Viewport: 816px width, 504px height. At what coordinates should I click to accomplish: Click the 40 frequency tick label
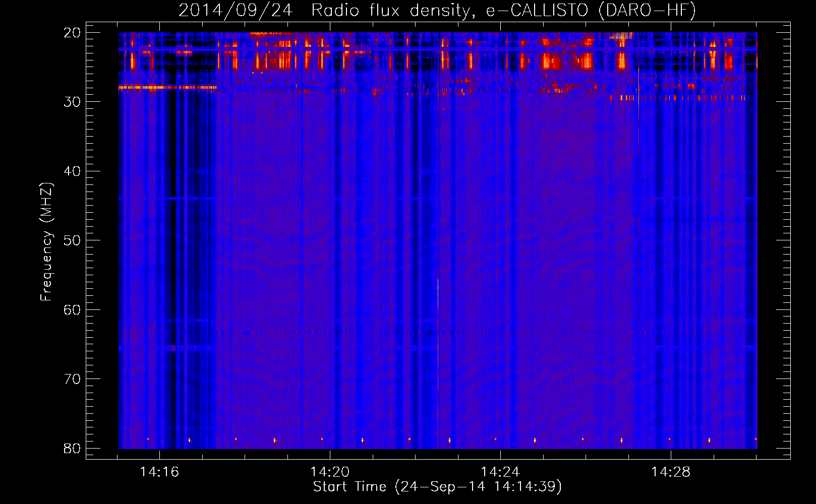click(72, 171)
